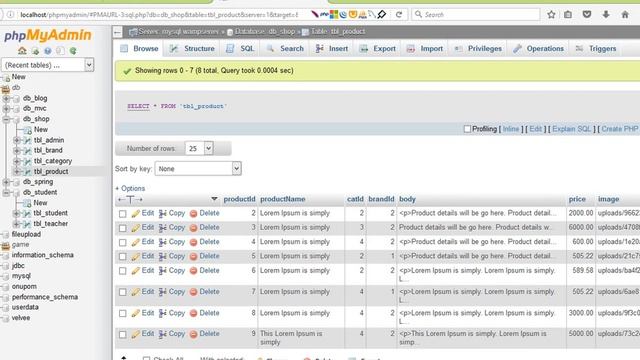Click the Explain SQL link
This screenshot has width=640, height=360.
click(571, 129)
